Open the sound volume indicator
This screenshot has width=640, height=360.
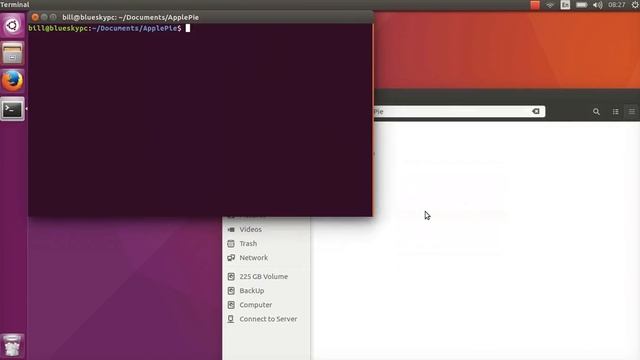[x=598, y=5]
